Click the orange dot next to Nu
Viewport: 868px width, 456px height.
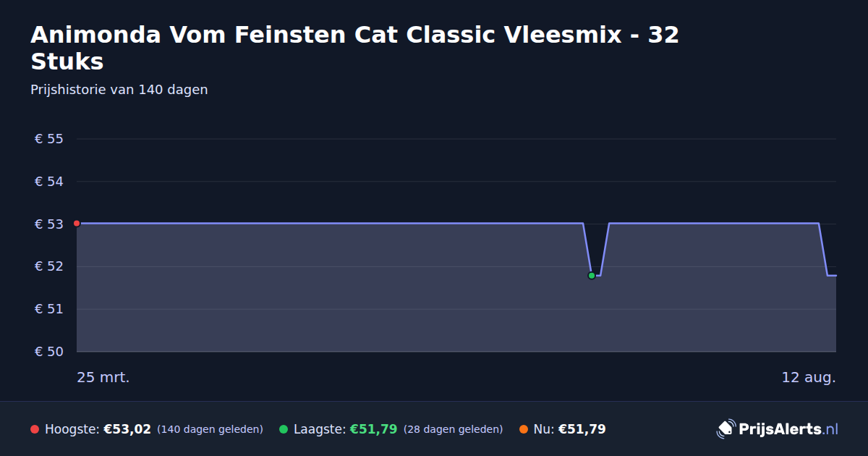coord(524,429)
